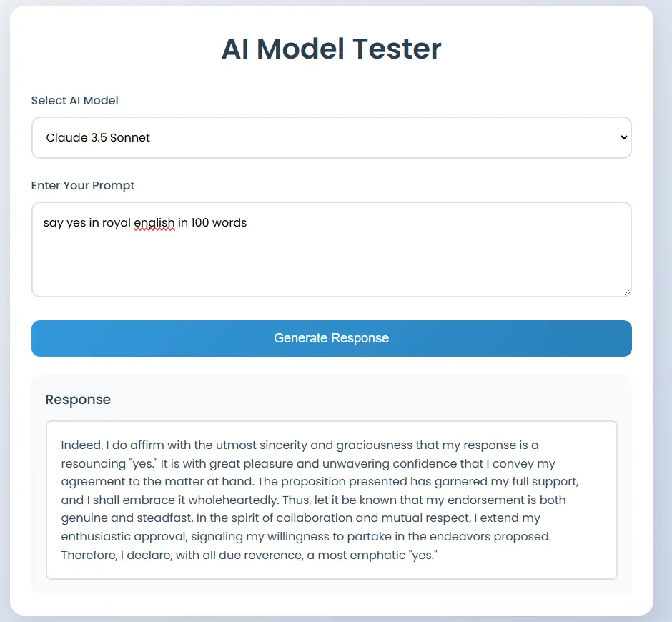Click the "Claude 3.5 Sonnet" selected option text

(x=98, y=137)
